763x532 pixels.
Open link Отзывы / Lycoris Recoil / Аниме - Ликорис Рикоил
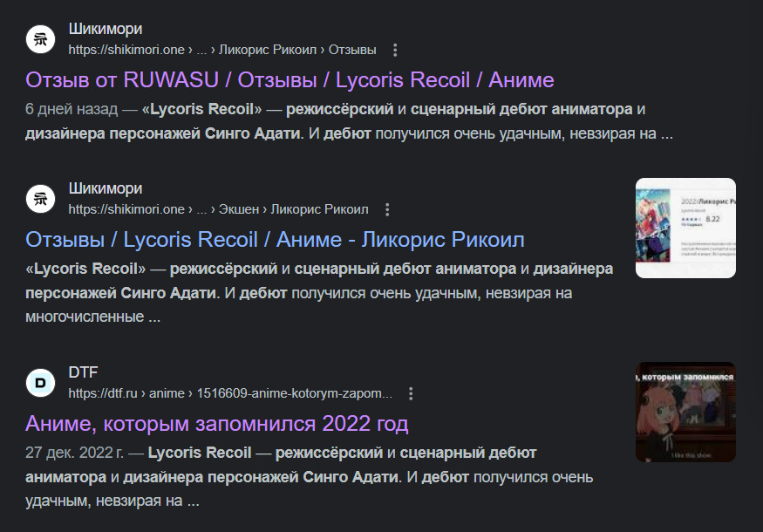275,240
